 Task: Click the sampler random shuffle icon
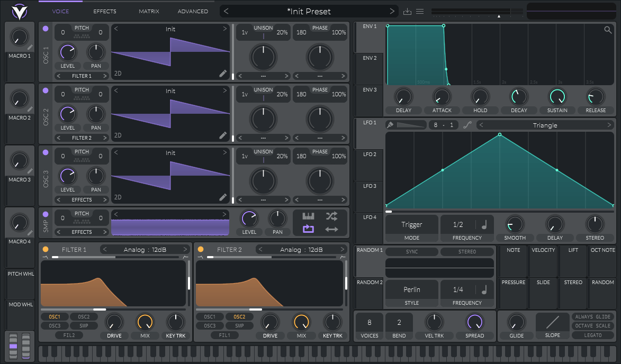331,216
